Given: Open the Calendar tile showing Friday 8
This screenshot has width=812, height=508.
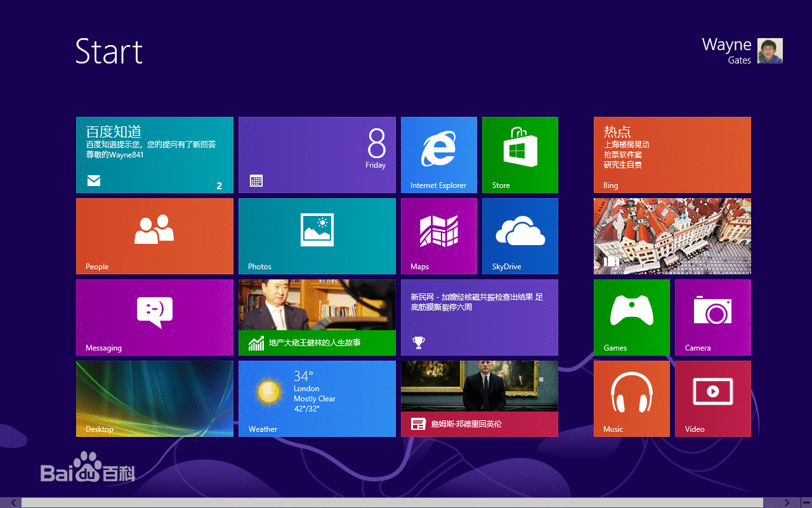Looking at the screenshot, I should 317,155.
